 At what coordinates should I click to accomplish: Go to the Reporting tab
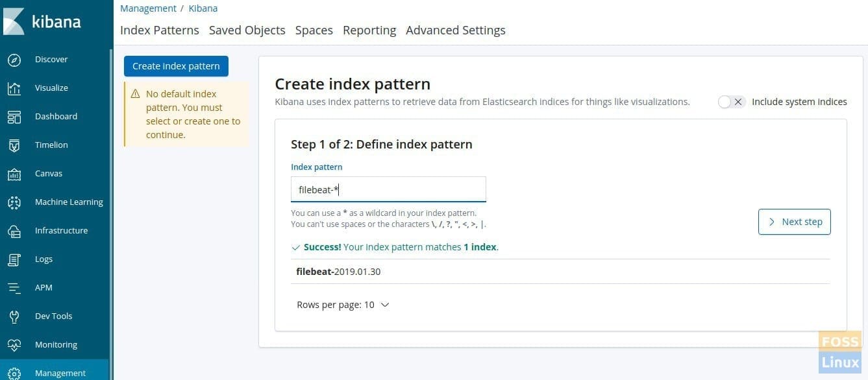(369, 30)
